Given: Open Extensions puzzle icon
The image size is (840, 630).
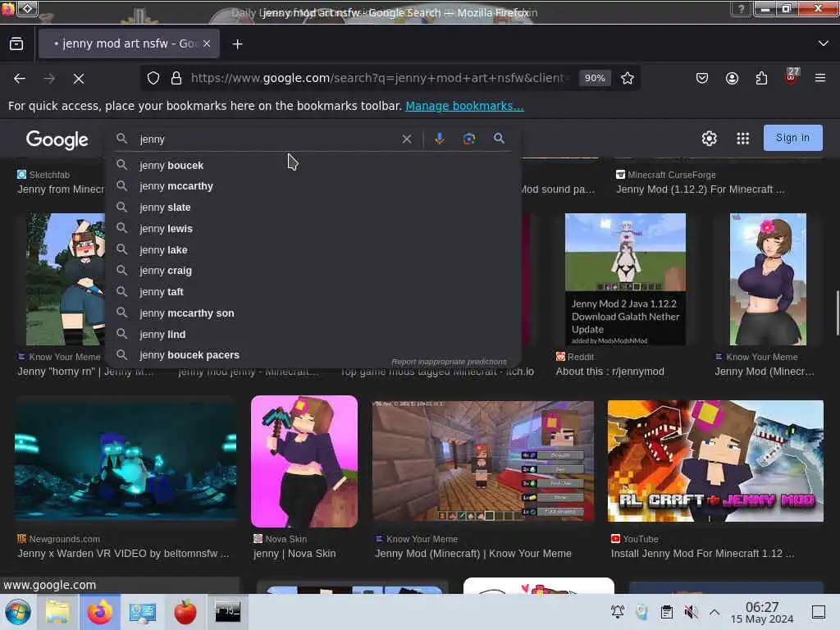Looking at the screenshot, I should pyautogui.click(x=761, y=78).
